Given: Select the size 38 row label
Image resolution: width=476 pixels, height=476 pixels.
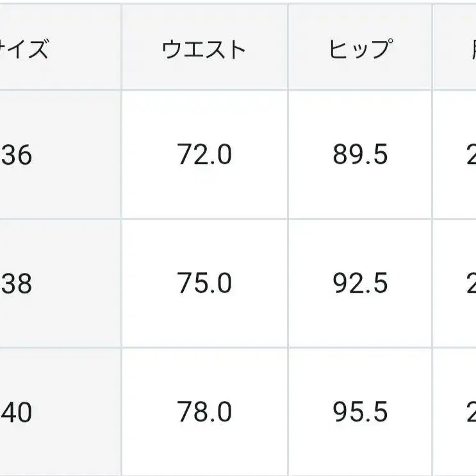Looking at the screenshot, I should point(17,283).
